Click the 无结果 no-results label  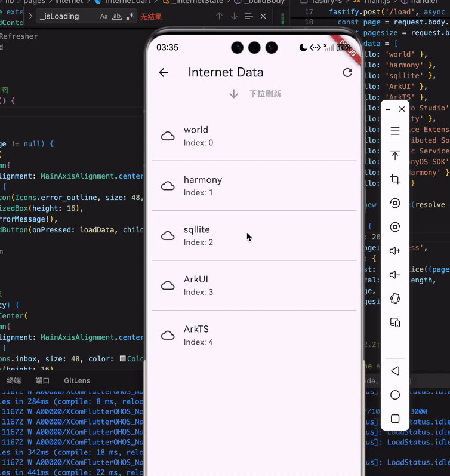click(x=151, y=16)
